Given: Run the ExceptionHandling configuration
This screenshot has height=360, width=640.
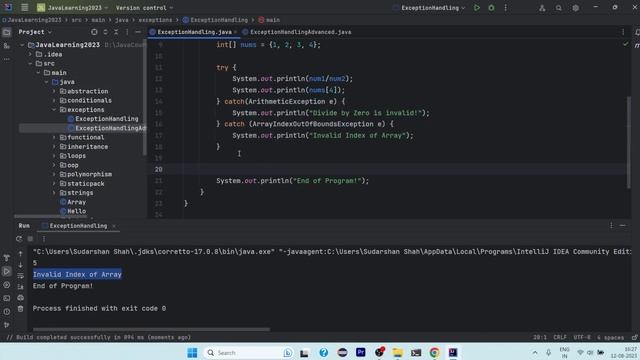Looking at the screenshot, I should [x=476, y=8].
